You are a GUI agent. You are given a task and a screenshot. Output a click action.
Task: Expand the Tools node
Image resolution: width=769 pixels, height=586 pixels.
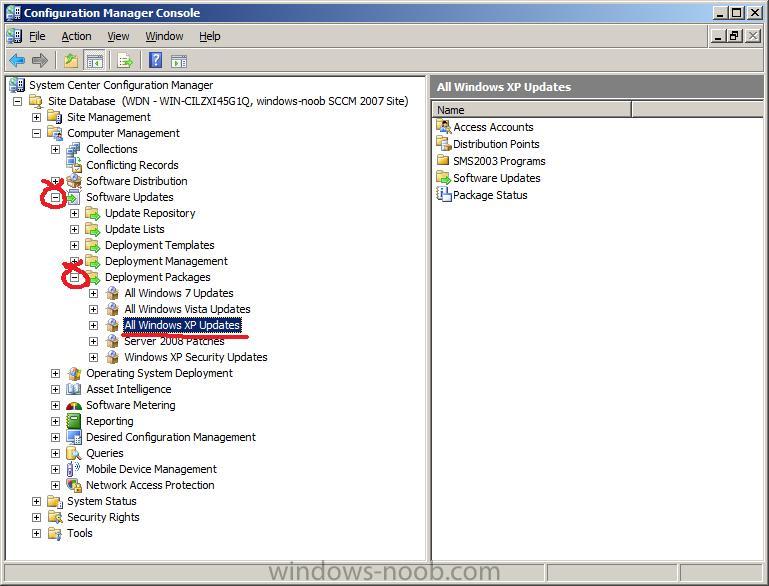click(x=36, y=534)
